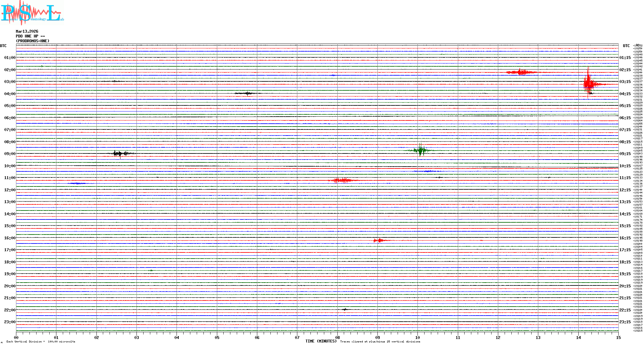This screenshot has width=644, height=346.
Task: Click the UTC label at top left
Action: (3, 46)
